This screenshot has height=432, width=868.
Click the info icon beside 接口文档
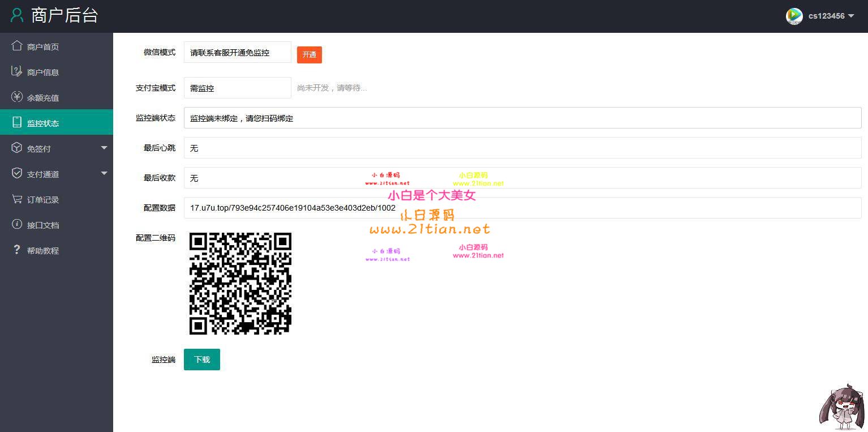17,224
